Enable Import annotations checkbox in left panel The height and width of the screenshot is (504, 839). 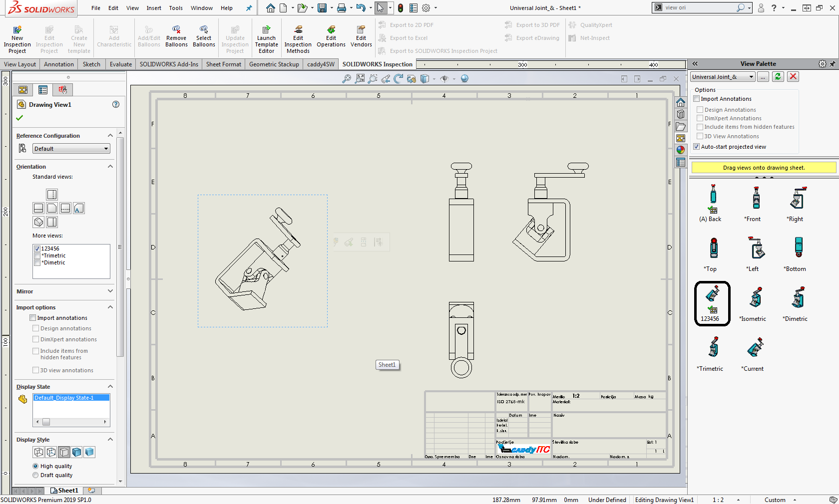(x=33, y=318)
